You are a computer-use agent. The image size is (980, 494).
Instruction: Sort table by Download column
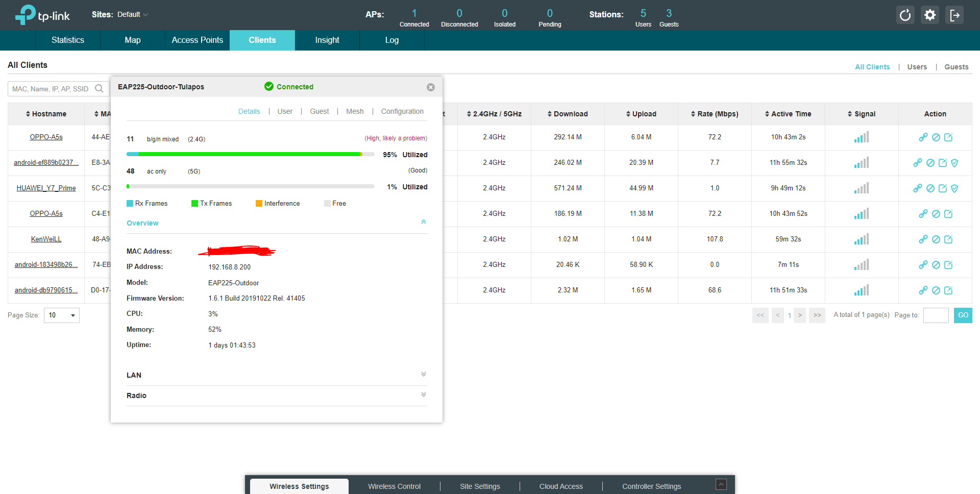pyautogui.click(x=568, y=114)
